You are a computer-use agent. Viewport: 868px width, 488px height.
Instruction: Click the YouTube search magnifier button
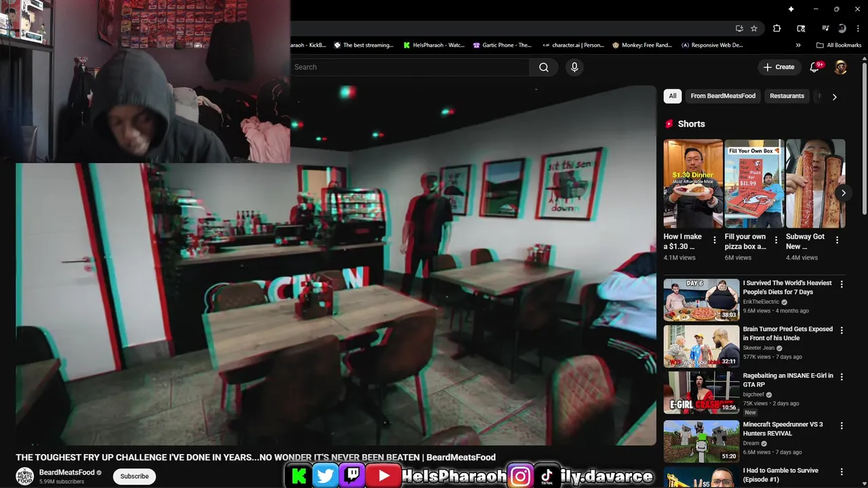pos(544,67)
